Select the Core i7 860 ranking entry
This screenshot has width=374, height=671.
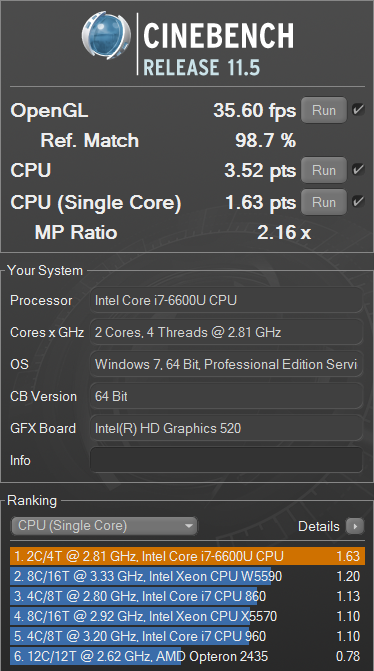[x=187, y=596]
